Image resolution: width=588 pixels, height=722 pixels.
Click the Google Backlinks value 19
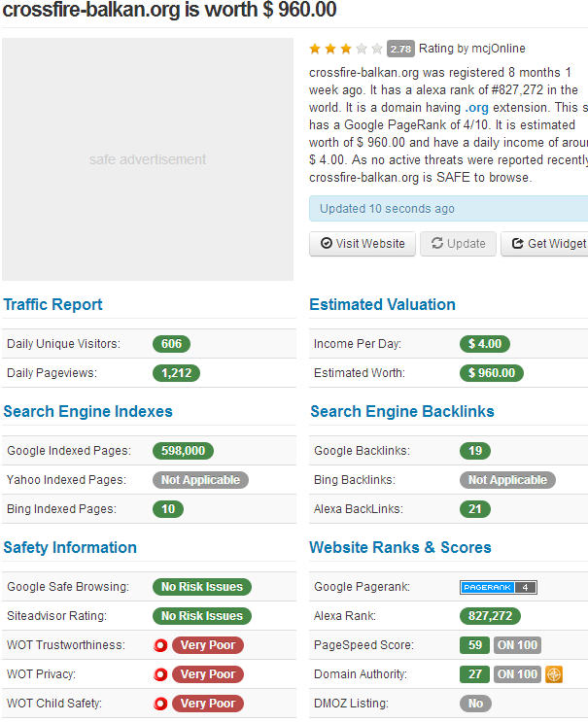pos(475,451)
